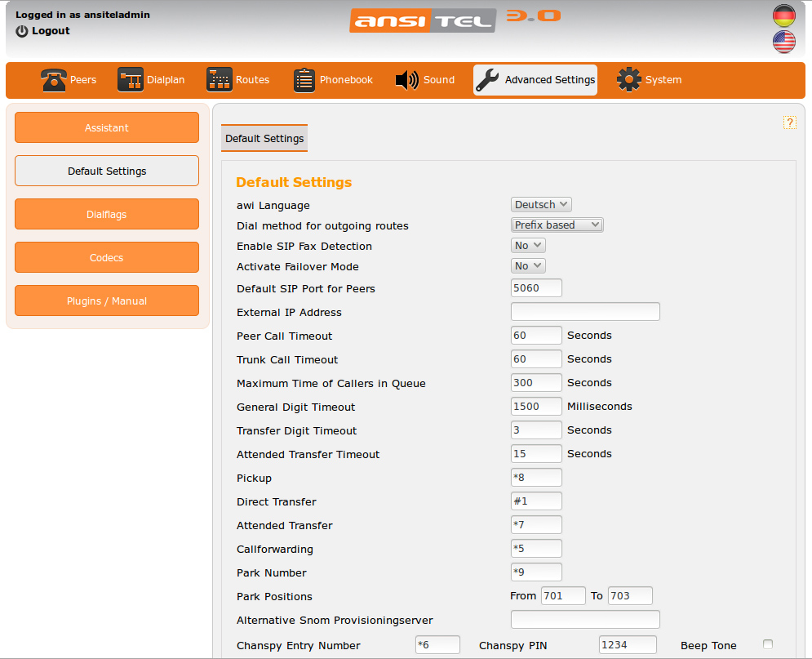The image size is (812, 659).
Task: Click the Logout link
Action: point(50,31)
